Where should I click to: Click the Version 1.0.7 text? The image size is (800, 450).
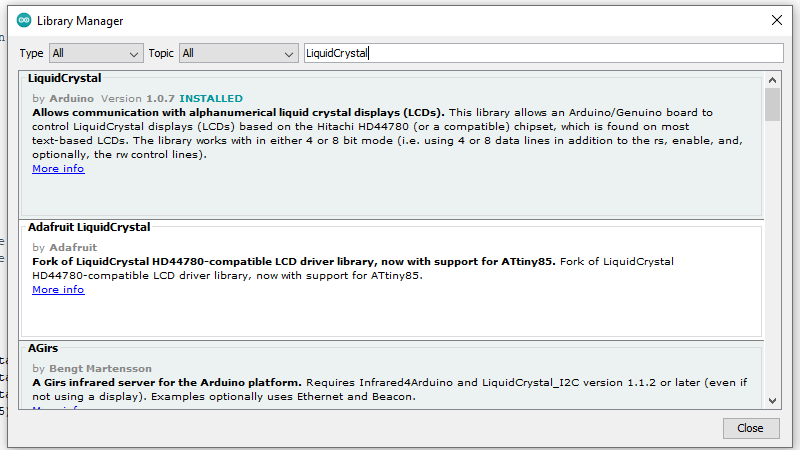(138, 98)
